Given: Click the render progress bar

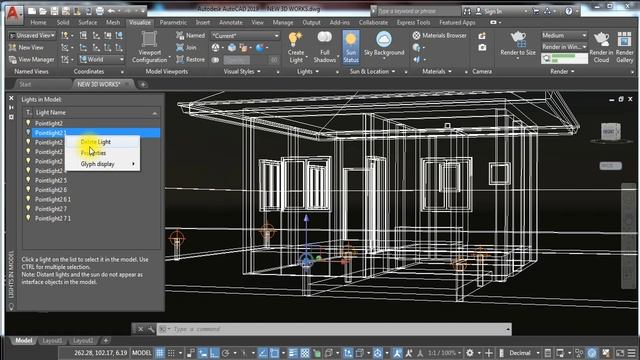Looking at the screenshot, I should point(564,59).
